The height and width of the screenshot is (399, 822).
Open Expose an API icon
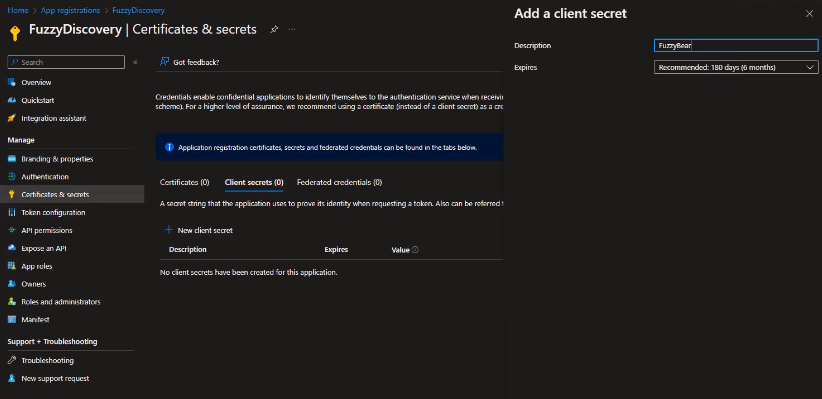(12, 249)
